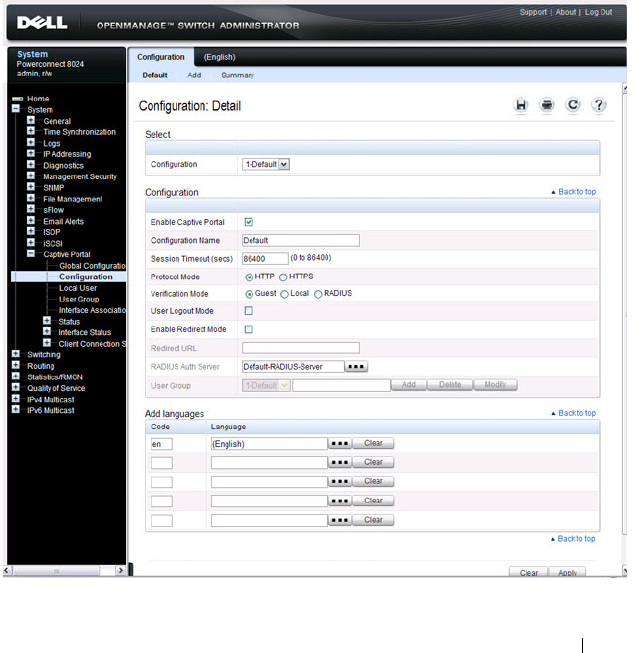Open iSCSI tree item

[x=53, y=243]
